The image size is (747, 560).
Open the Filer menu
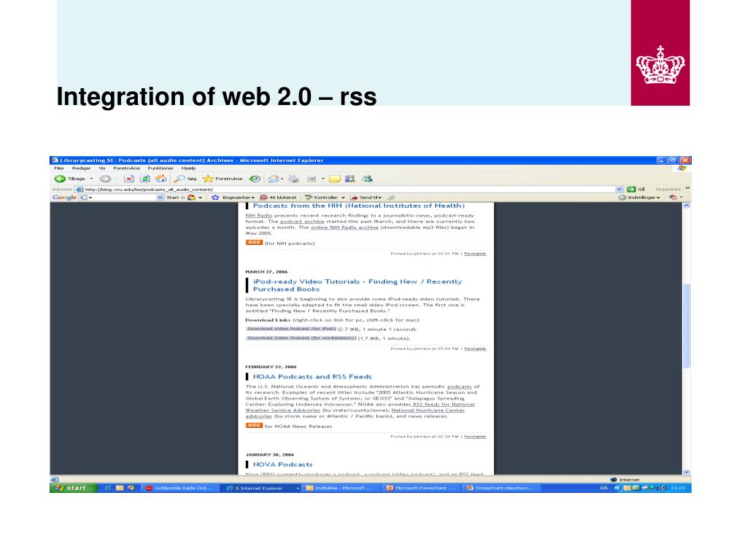(x=59, y=168)
